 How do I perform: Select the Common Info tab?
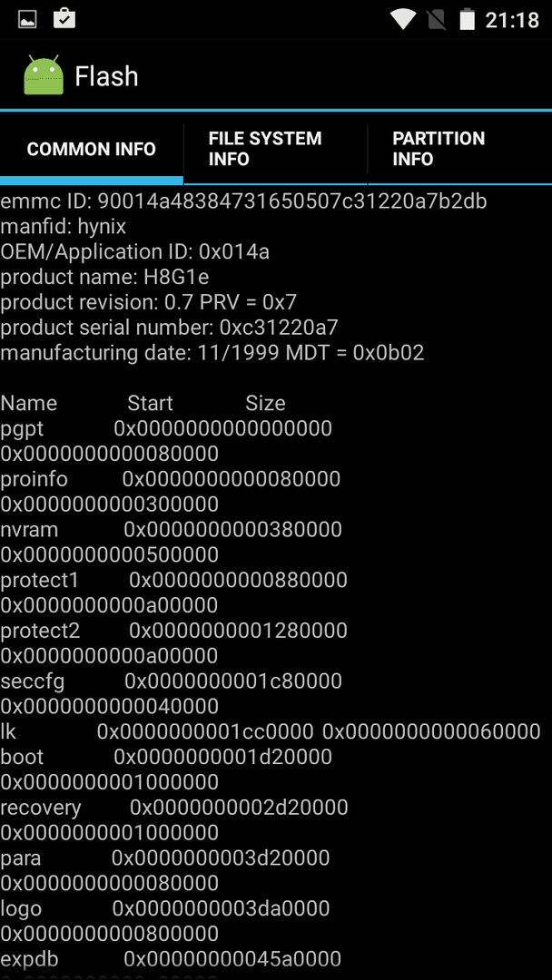92,149
